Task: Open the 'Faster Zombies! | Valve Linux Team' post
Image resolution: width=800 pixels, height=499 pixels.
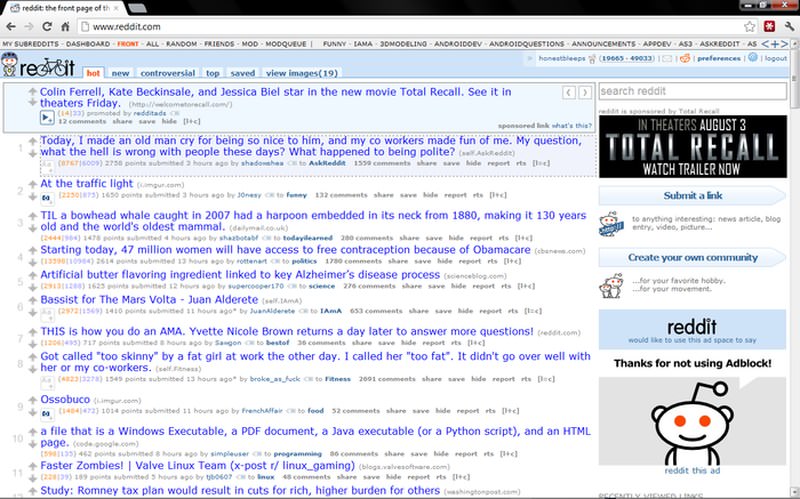Action: (197, 465)
